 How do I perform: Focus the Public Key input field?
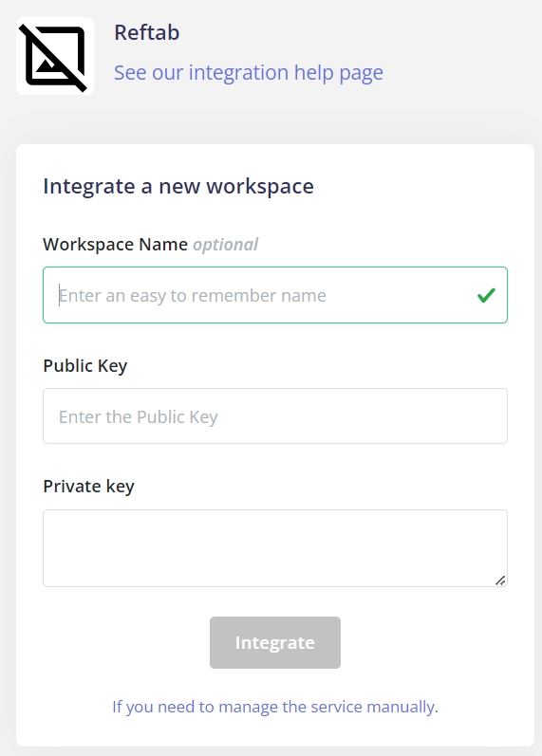(x=275, y=416)
